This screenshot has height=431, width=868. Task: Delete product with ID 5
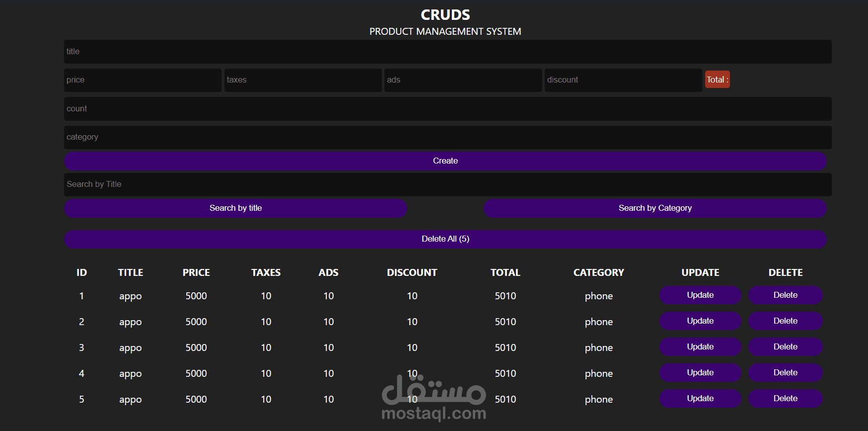coord(786,399)
